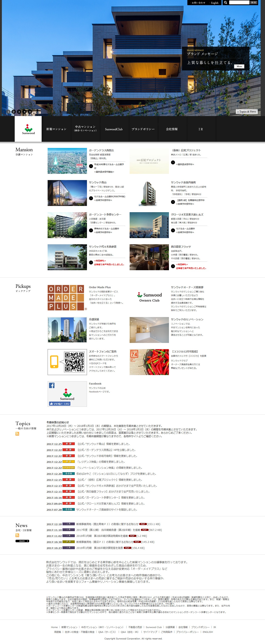The width and height of the screenshot is (265, 644).
Task: Open サンウッドのリノベーション room thumbnail
Action: (149, 330)
